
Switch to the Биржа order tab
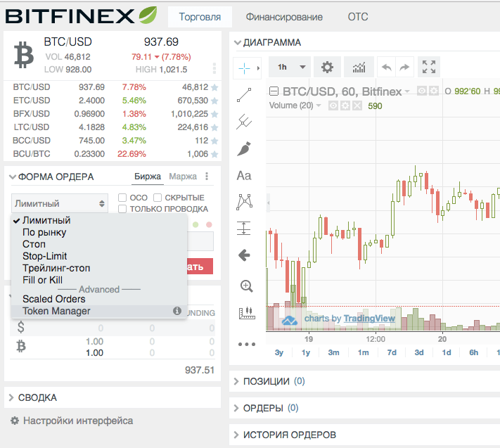pyautogui.click(x=147, y=177)
